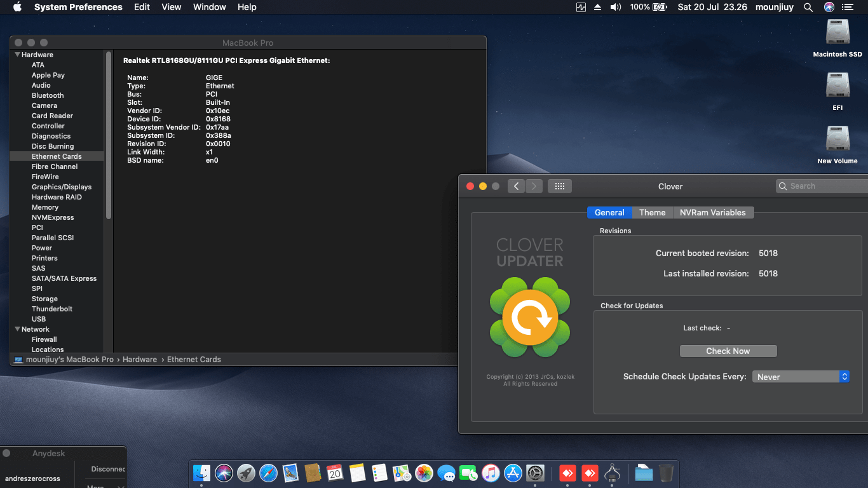Open the blue folder stack in Dock
Image resolution: width=868 pixels, height=488 pixels.
(644, 473)
